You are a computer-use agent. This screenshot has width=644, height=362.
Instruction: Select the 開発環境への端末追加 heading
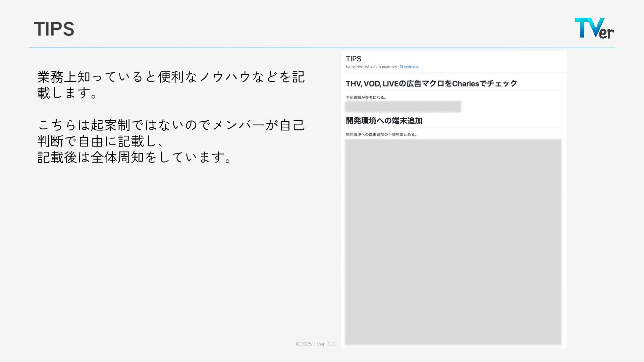click(x=384, y=121)
